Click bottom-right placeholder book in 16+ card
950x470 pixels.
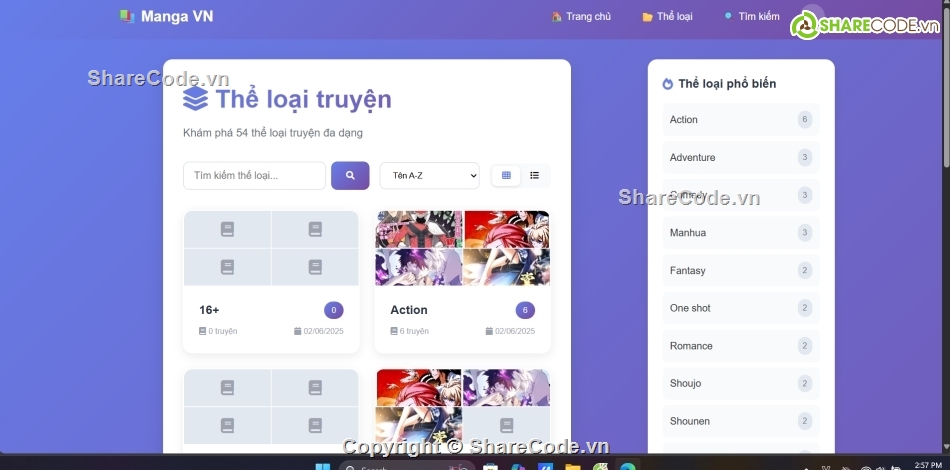click(x=315, y=267)
